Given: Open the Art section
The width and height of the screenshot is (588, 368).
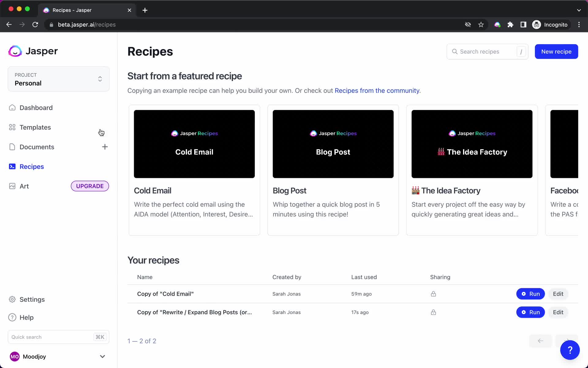Looking at the screenshot, I should pos(24,186).
